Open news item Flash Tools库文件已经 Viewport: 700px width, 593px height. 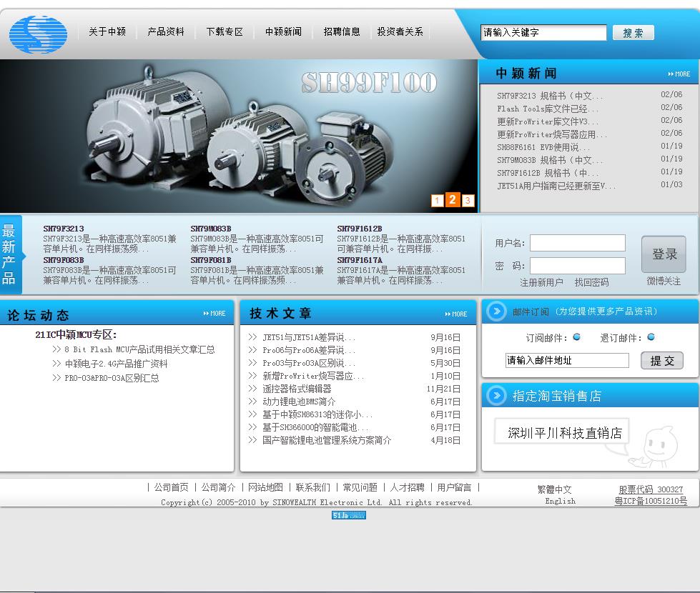pos(548,109)
